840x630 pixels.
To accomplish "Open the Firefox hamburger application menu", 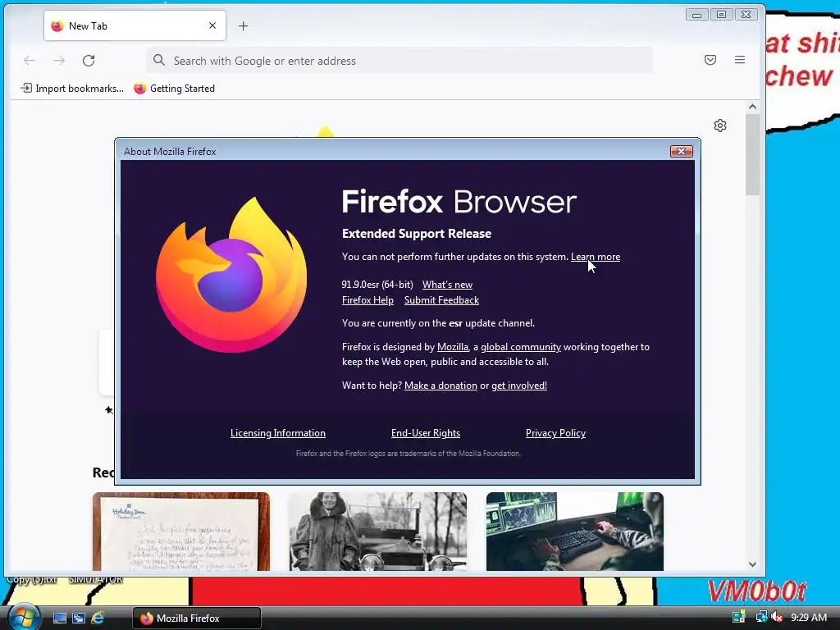I will [740, 60].
